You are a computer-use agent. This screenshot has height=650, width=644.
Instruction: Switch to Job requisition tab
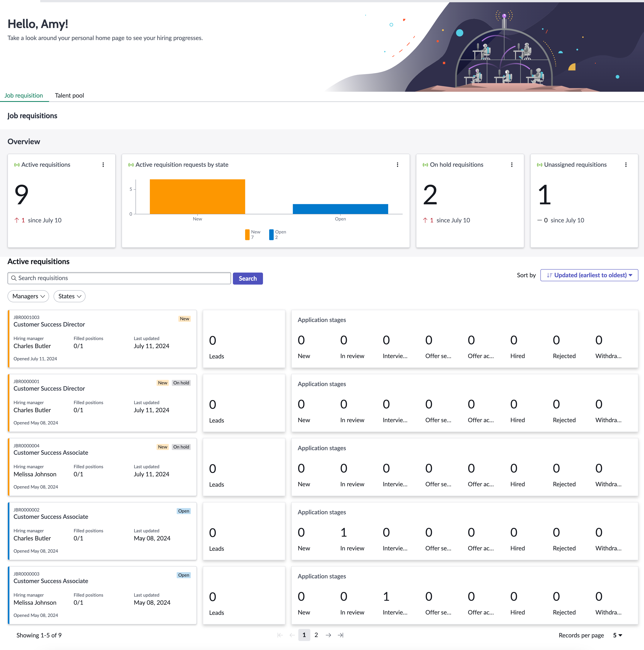23,95
